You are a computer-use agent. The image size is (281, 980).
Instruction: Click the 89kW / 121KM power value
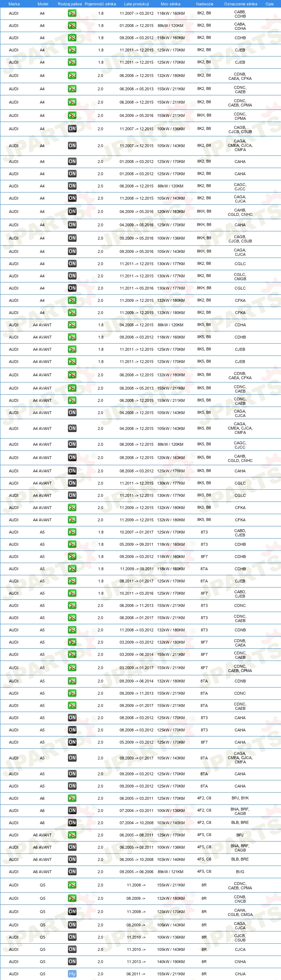coord(170,872)
